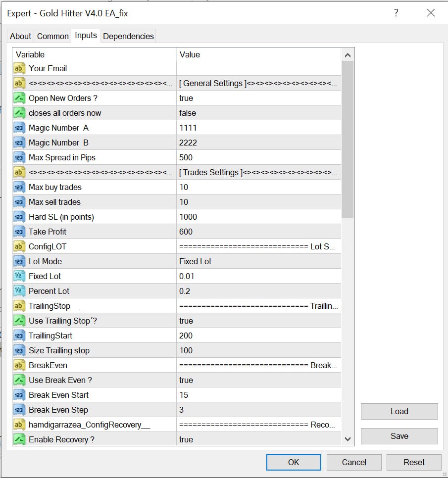Click the integer icon beside Magic Number A
The image size is (448, 478).
point(19,128)
